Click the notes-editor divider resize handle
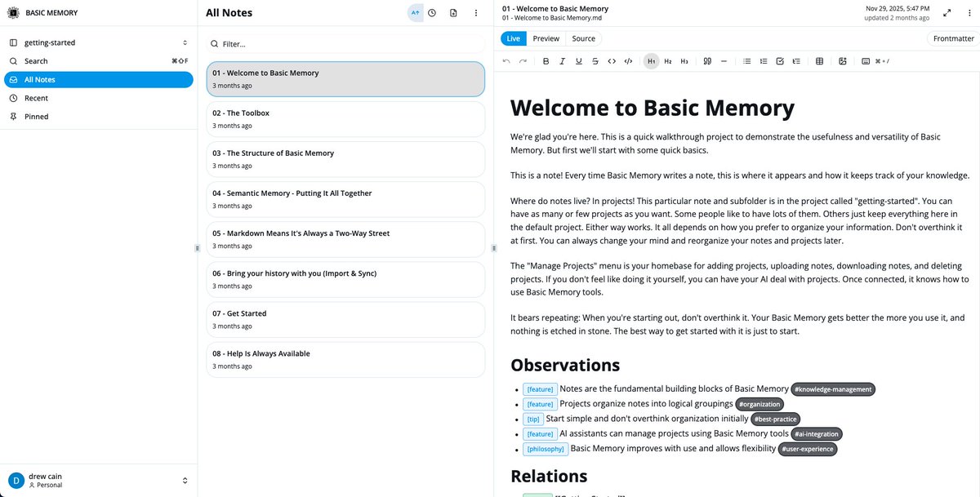Image resolution: width=980 pixels, height=497 pixels. click(x=493, y=248)
